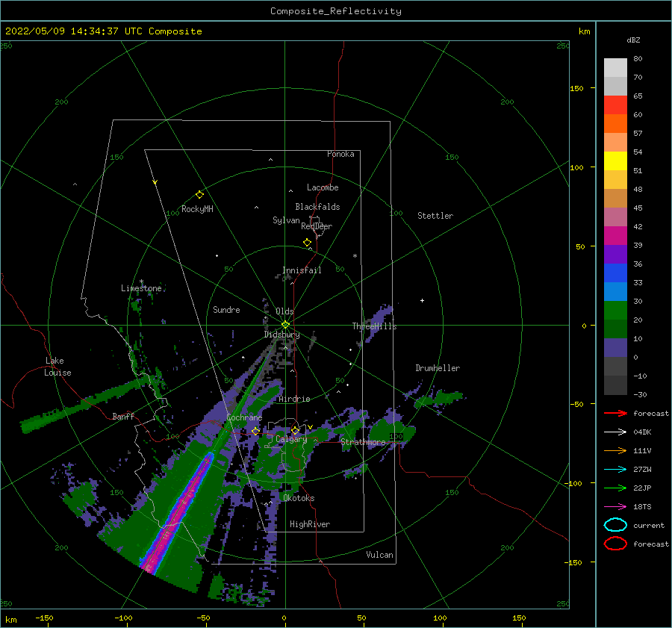Click the Lacombe city label
This screenshot has height=628, width=672.
pos(323,187)
